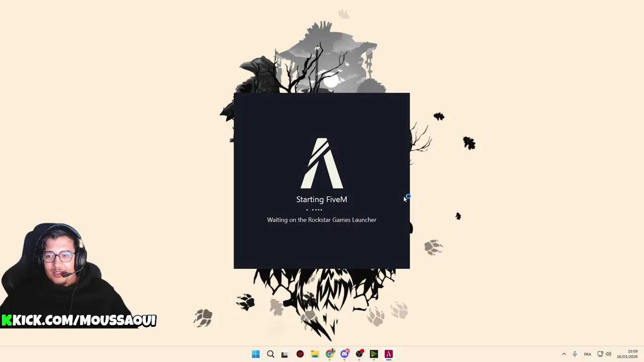Open Task View on the taskbar
The height and width of the screenshot is (362, 644).
(285, 354)
